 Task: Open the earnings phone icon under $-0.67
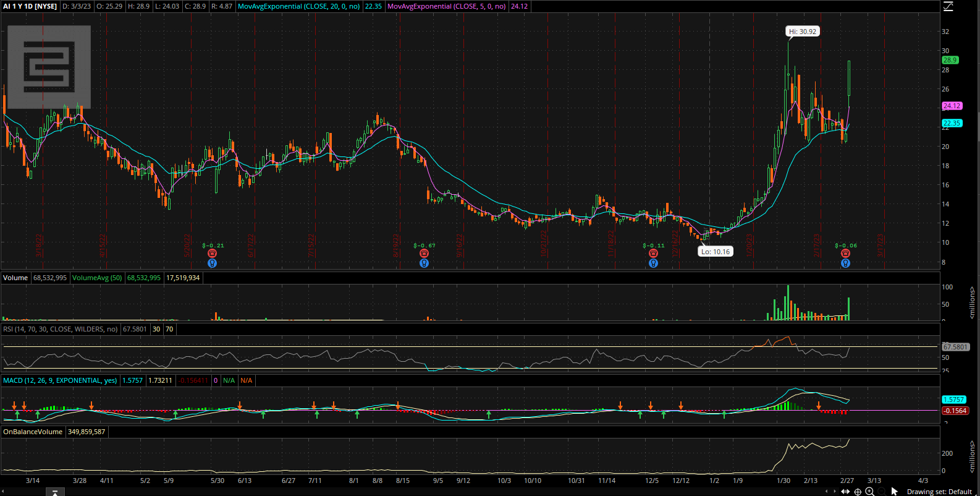pyautogui.click(x=424, y=254)
